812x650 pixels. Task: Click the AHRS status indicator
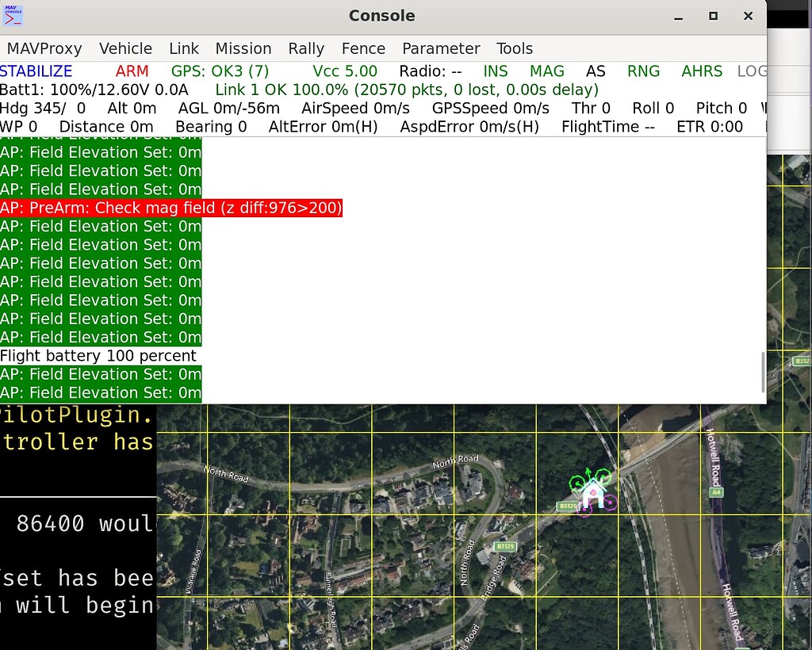(701, 71)
